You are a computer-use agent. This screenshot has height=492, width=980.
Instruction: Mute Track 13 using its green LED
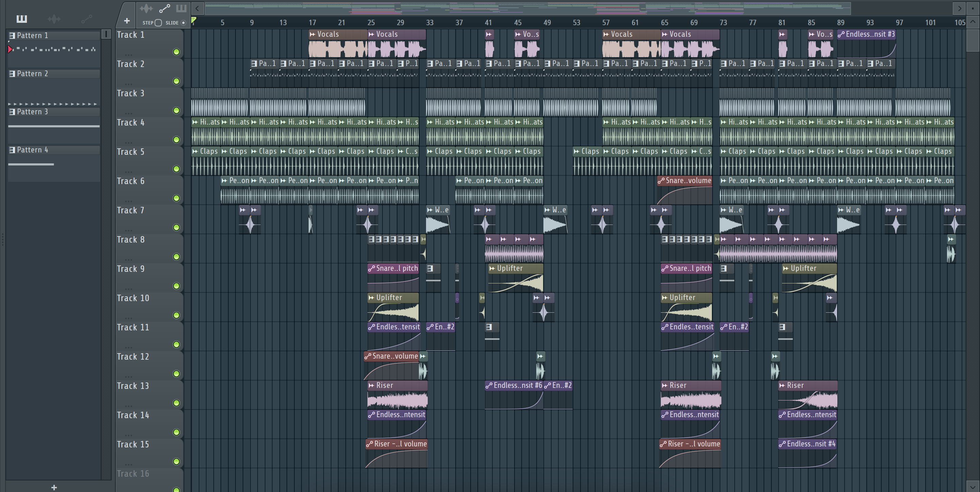[176, 403]
